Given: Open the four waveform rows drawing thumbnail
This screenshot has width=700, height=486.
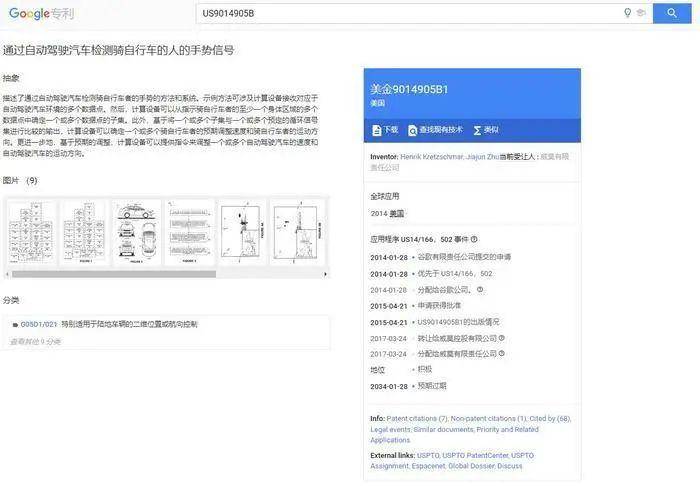Looking at the screenshot, I should click(189, 233).
